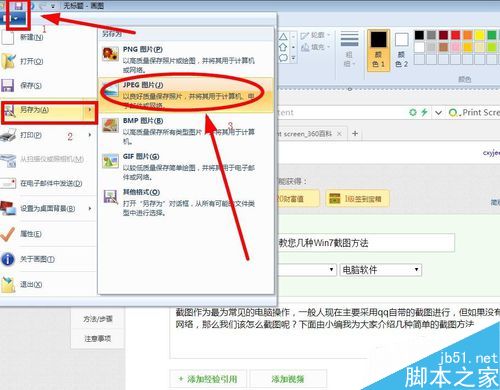Click the search engine icon before Print Scre
The image size is (500, 390).
[454, 113]
